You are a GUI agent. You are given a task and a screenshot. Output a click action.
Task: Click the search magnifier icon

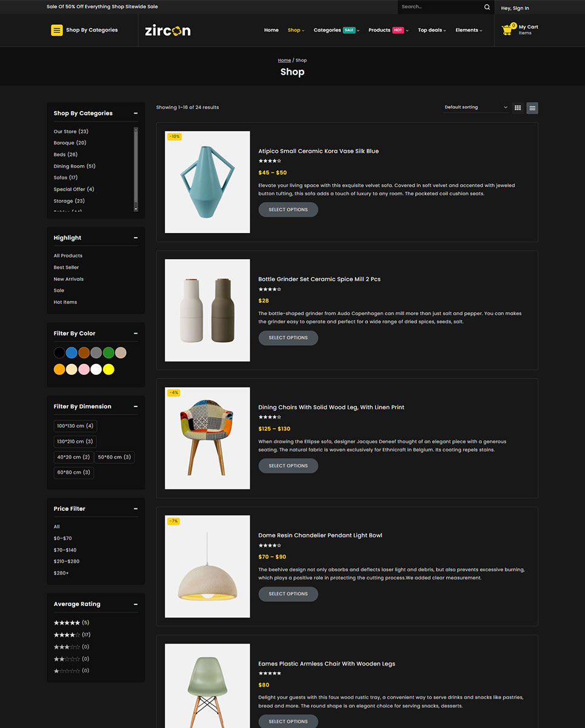pos(487,7)
